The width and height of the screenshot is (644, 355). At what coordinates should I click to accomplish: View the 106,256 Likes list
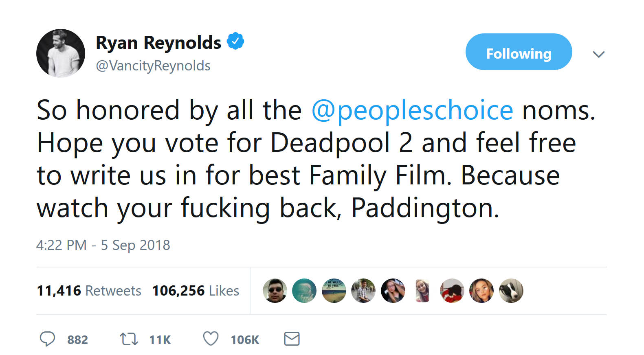[195, 290]
